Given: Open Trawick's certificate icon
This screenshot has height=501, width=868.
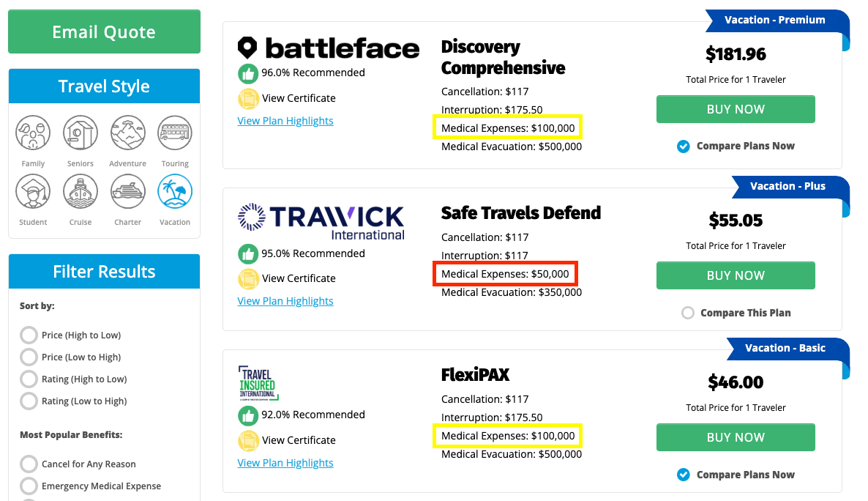Looking at the screenshot, I should pyautogui.click(x=248, y=278).
